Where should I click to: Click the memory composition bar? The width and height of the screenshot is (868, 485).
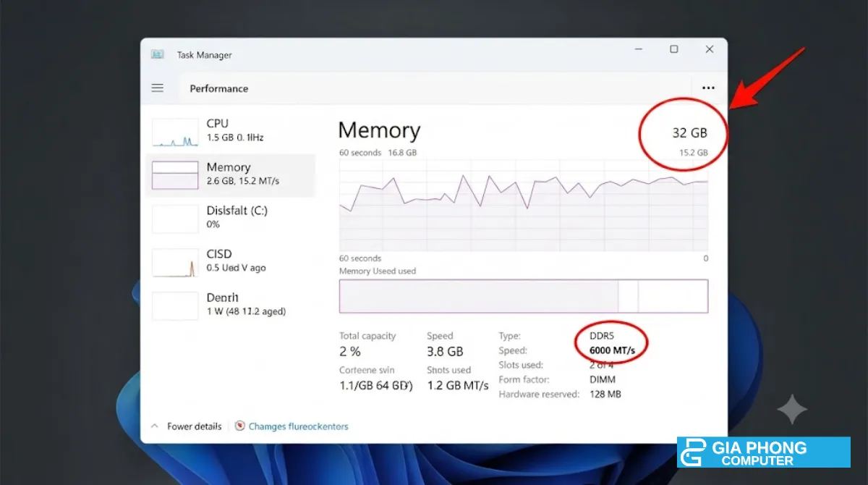coord(524,296)
